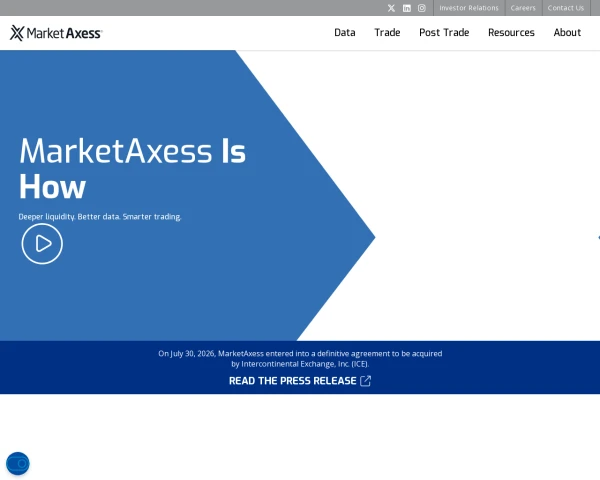Click READ THE PRESS RELEASE link
The height and width of the screenshot is (480, 600).
[x=292, y=381]
